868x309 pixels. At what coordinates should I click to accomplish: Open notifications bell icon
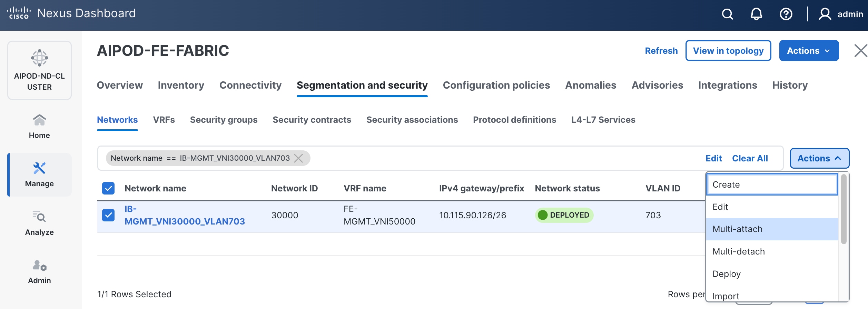(756, 14)
